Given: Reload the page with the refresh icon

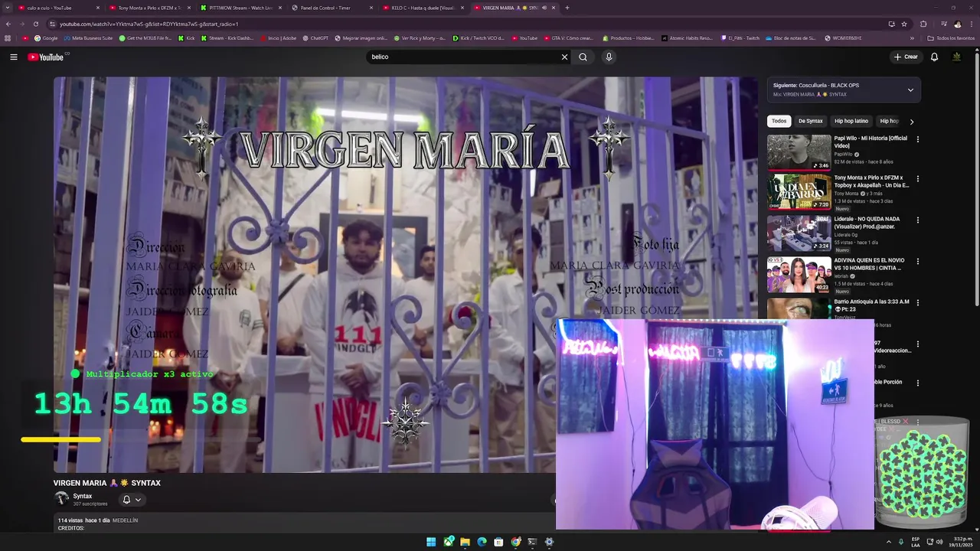Looking at the screenshot, I should (35, 24).
